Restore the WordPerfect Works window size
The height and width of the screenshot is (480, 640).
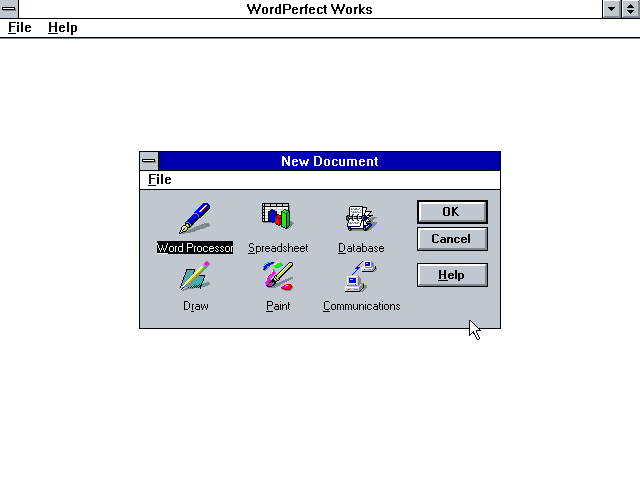(631, 9)
